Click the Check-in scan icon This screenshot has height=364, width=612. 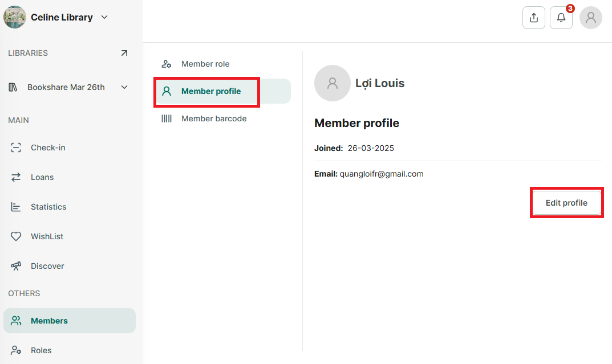[16, 148]
